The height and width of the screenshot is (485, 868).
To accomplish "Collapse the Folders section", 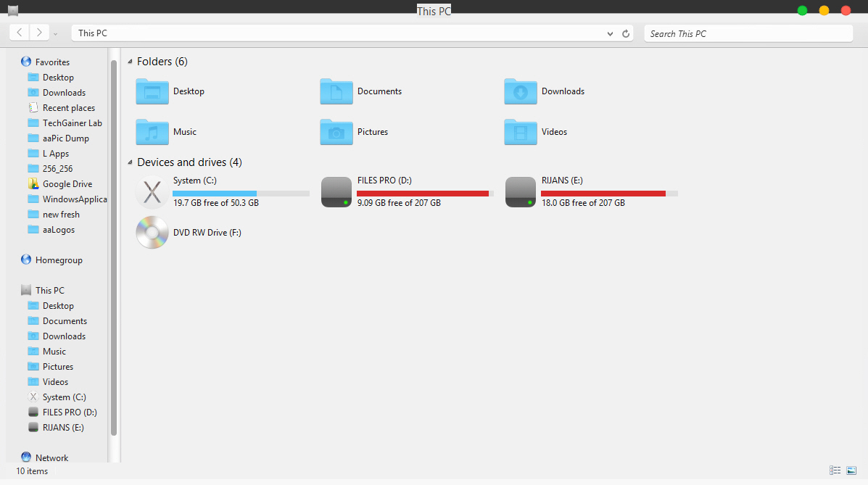I will pyautogui.click(x=129, y=61).
